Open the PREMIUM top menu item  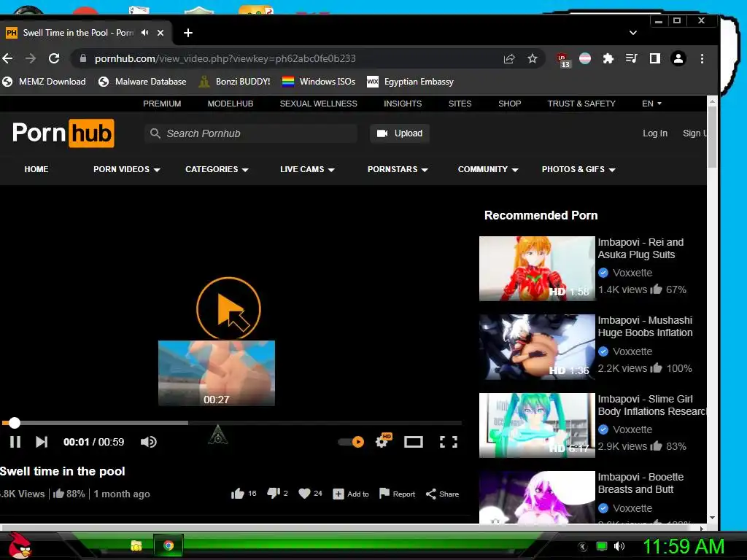[x=162, y=104]
